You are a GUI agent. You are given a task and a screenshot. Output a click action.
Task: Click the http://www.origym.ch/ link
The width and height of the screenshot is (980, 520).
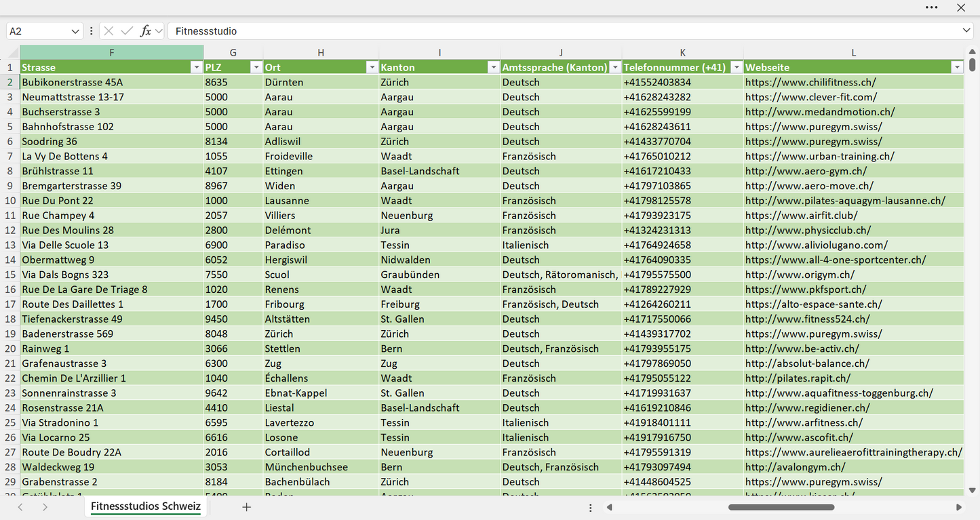tap(800, 275)
